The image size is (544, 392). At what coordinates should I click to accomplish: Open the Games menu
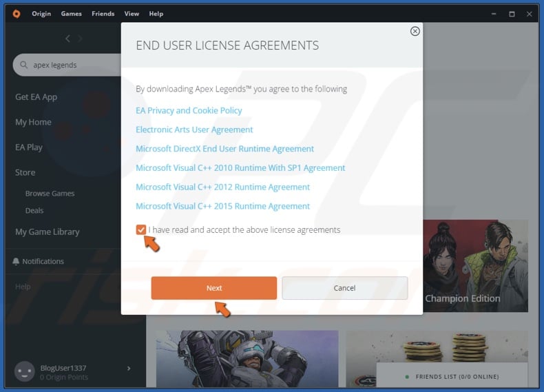pyautogui.click(x=72, y=14)
